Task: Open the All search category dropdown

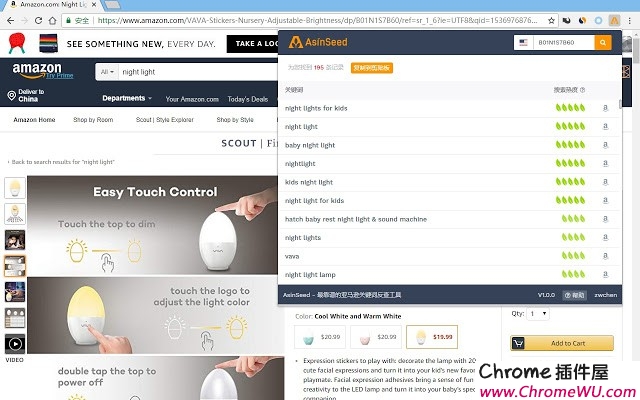Action: coord(107,72)
